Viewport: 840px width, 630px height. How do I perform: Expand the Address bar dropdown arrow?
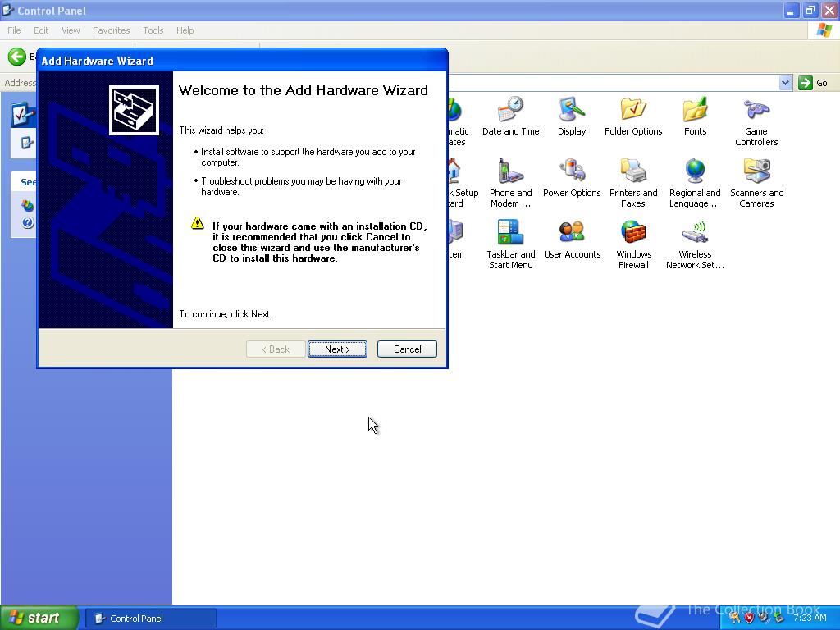coord(785,83)
